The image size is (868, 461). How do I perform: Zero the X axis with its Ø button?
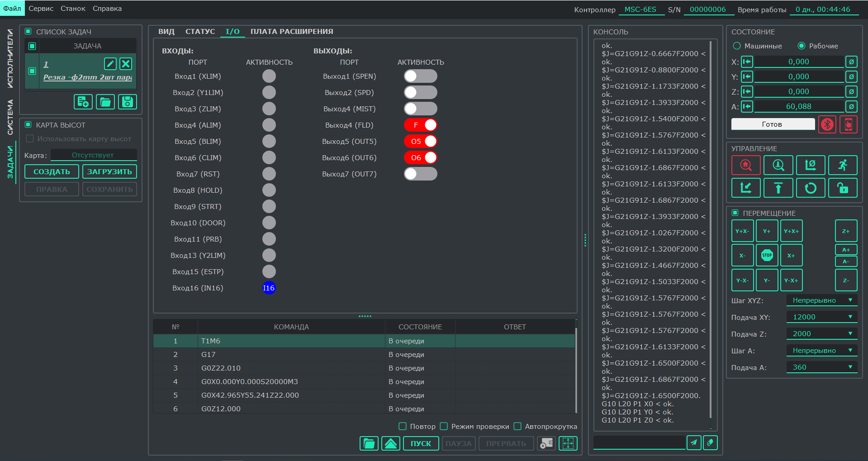coord(851,62)
